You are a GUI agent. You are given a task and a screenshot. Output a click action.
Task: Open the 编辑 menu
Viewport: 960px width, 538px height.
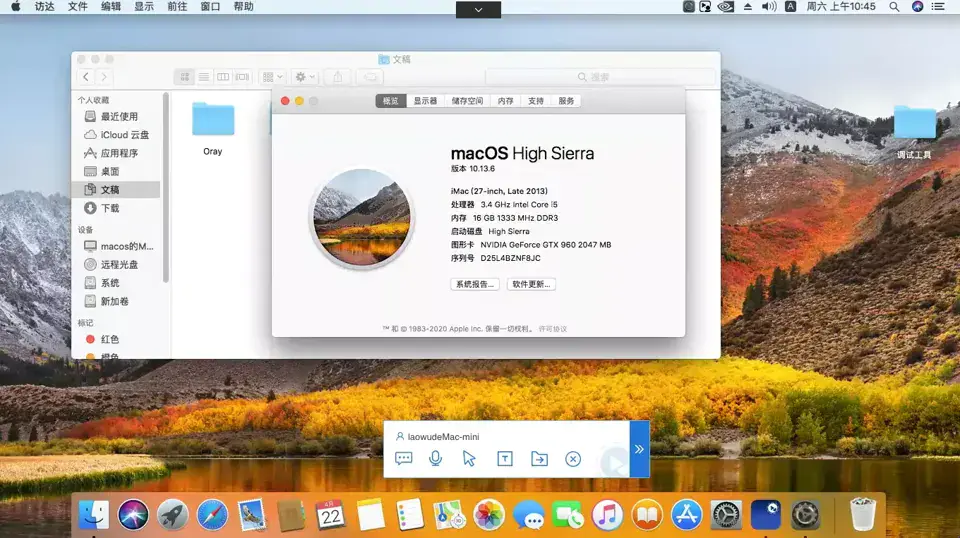111,7
